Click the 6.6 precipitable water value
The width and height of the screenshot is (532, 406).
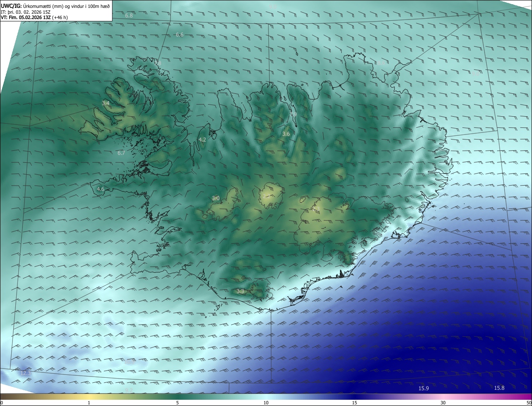coord(180,35)
